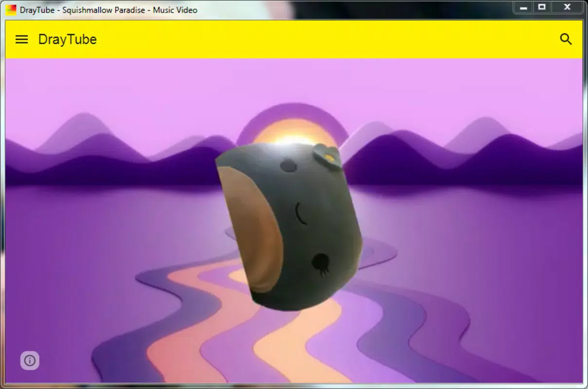Maximize the DrayTube window
The image size is (588, 389).
pos(542,7)
